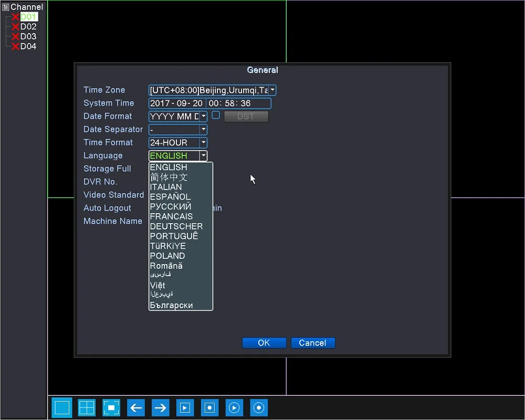Click the Channel panel list icon
Image resolution: width=525 pixels, height=420 pixels.
point(5,7)
